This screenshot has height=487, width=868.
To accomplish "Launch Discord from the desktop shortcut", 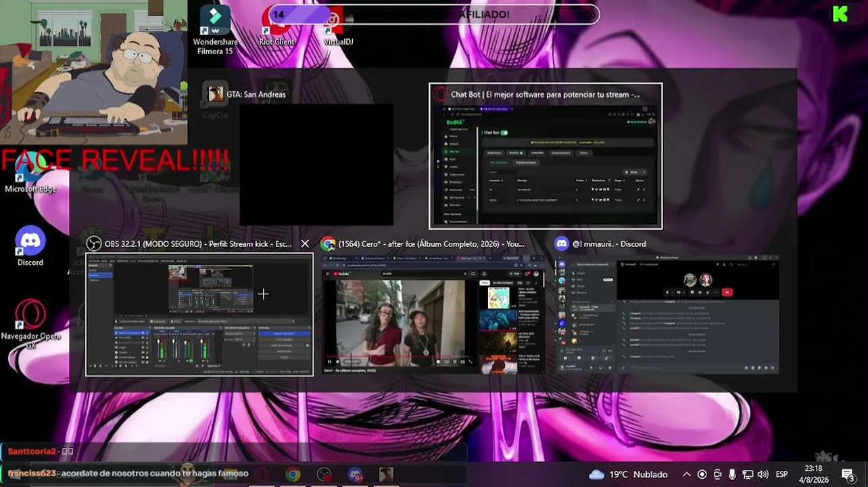I will 30,246.
